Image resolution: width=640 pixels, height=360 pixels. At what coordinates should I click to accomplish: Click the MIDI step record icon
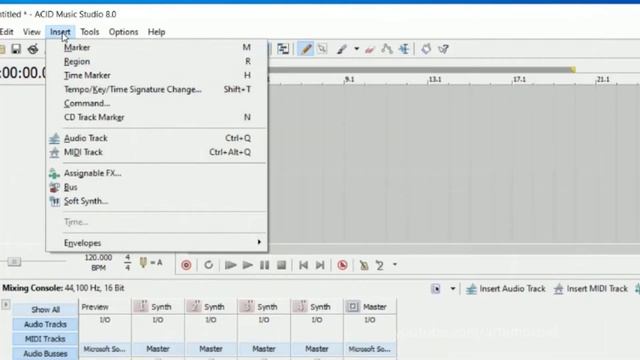point(364,265)
